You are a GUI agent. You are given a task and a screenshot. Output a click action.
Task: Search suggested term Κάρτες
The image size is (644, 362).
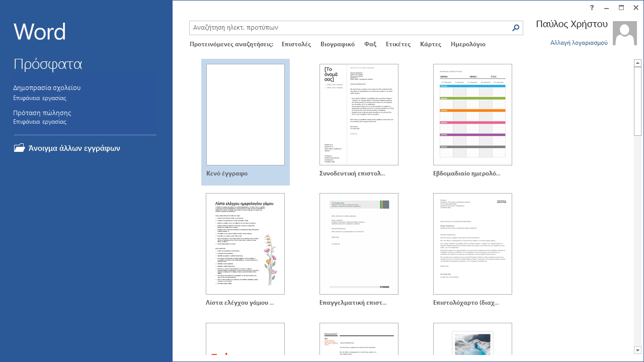431,44
